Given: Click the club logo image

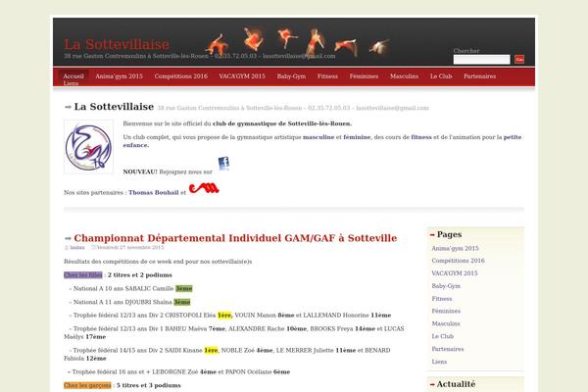Looking at the screenshot, I should (x=88, y=147).
